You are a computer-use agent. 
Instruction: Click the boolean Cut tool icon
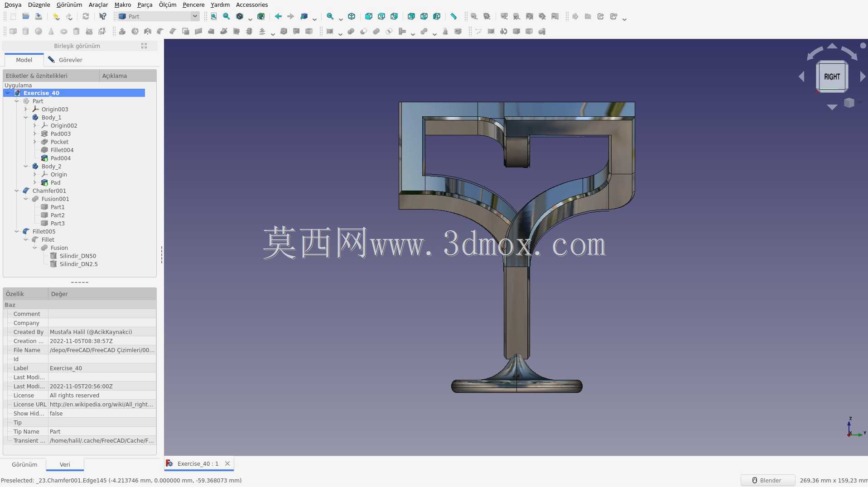[364, 31]
